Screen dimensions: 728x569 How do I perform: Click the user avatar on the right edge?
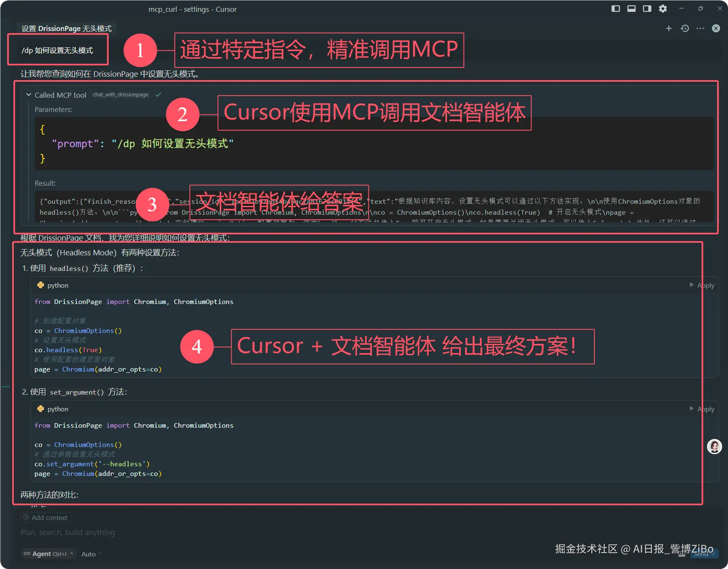714,447
